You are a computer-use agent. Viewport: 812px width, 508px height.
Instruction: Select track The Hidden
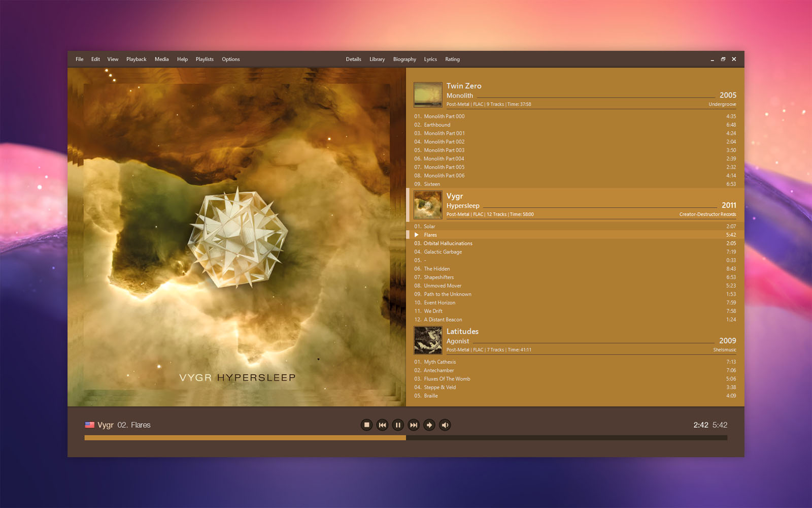click(575, 269)
